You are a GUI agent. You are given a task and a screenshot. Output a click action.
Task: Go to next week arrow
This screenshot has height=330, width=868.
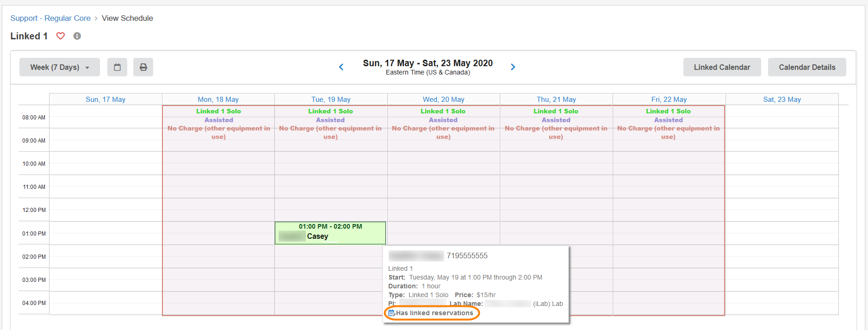click(513, 67)
